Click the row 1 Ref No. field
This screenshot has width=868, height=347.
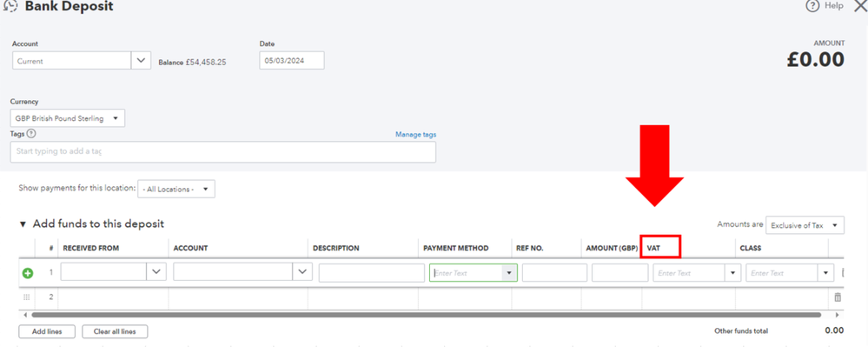pos(554,273)
